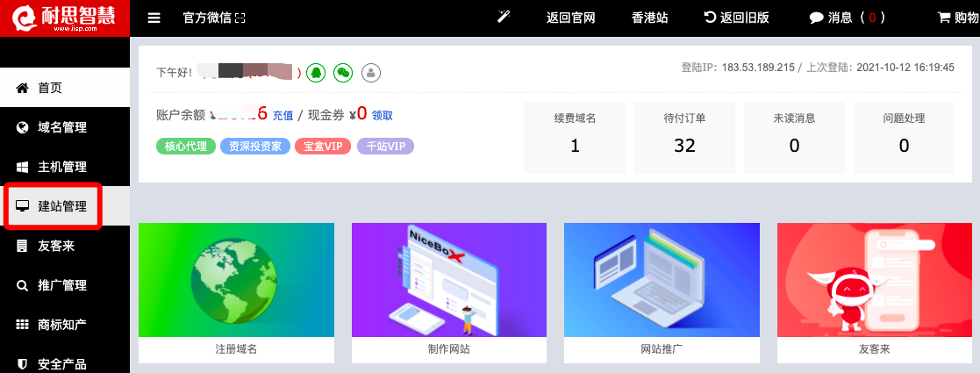Viewport: 980px width, 373px height.
Task: Click the magic wand icon
Action: coord(504,17)
